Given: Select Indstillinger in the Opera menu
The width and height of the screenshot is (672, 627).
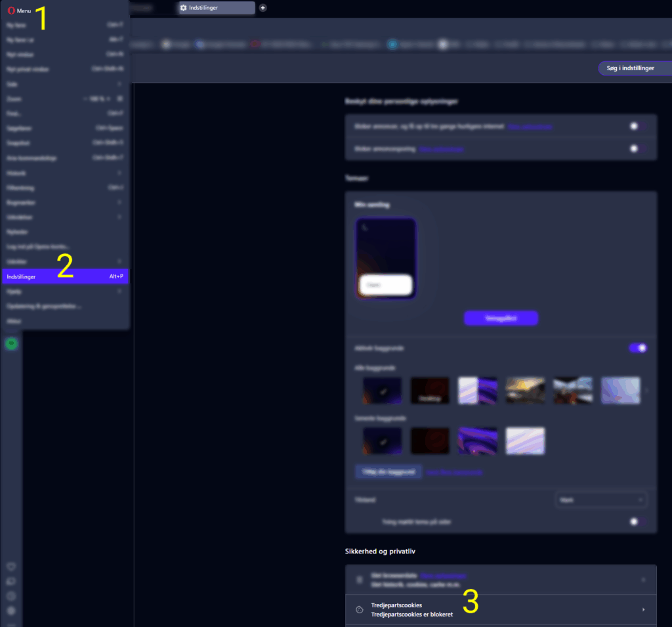Looking at the screenshot, I should [x=64, y=277].
